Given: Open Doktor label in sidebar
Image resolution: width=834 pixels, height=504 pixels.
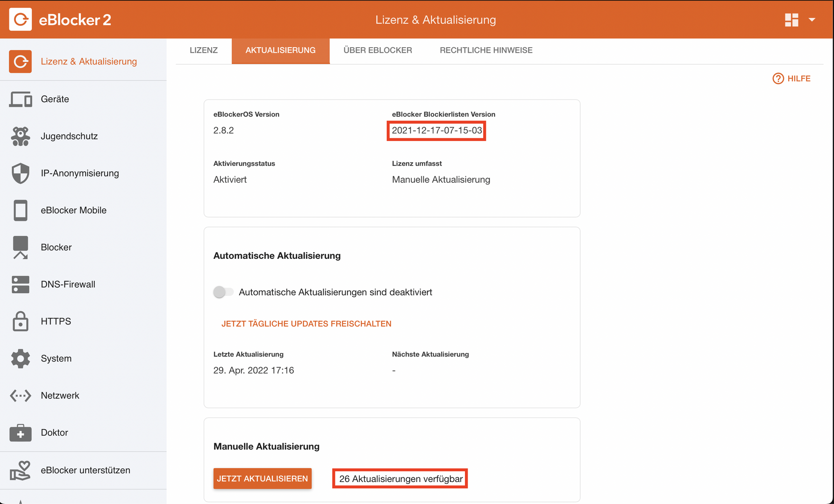Looking at the screenshot, I should click(x=55, y=433).
